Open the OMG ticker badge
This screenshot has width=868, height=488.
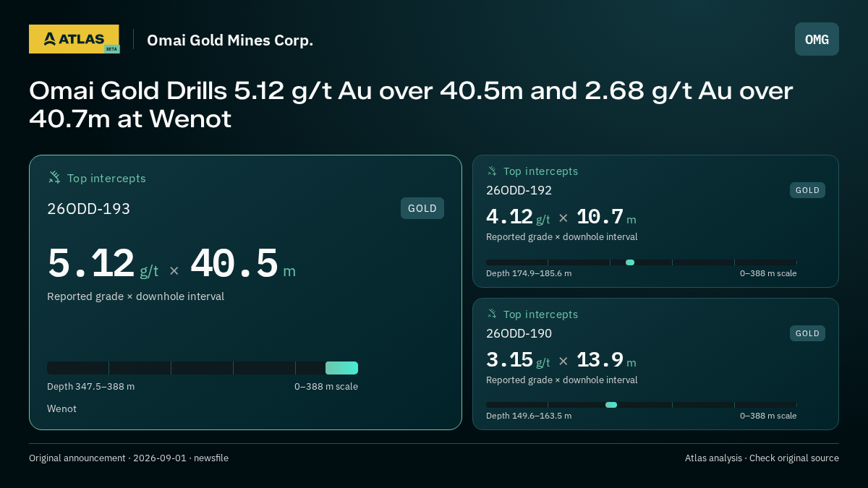817,39
